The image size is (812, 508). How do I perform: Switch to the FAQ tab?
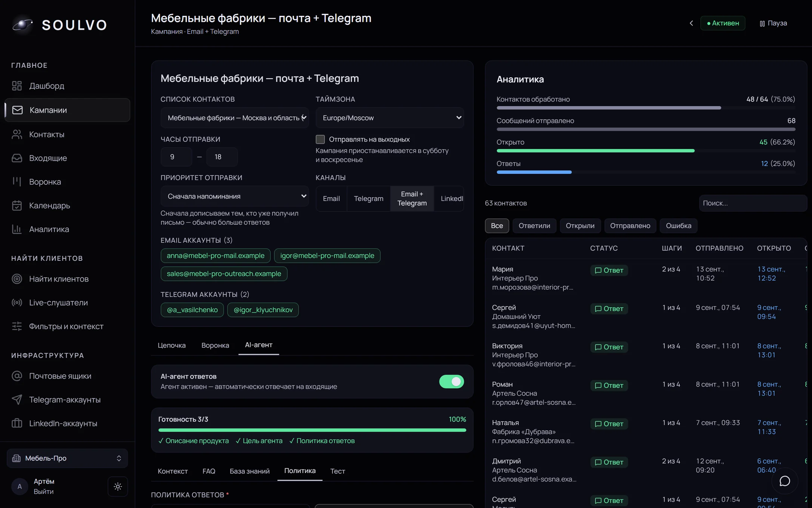coord(209,471)
